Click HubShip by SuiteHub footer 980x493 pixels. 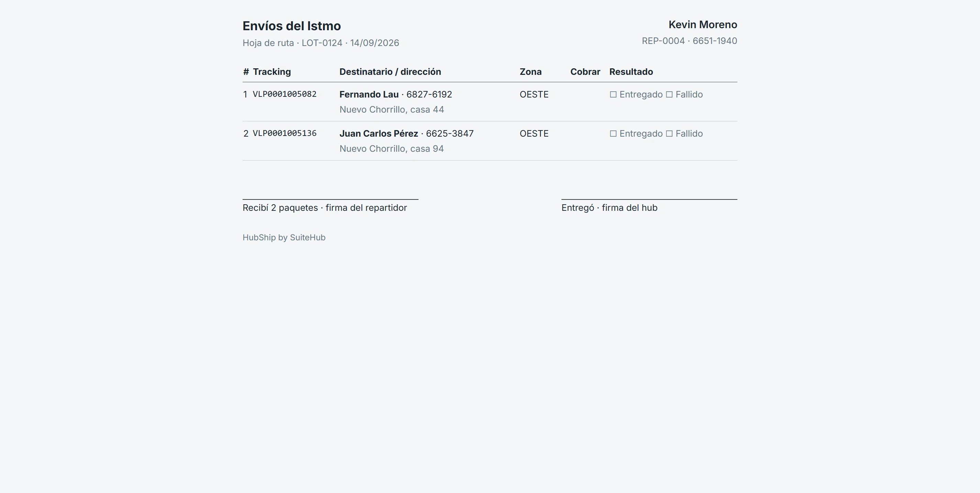coord(284,238)
